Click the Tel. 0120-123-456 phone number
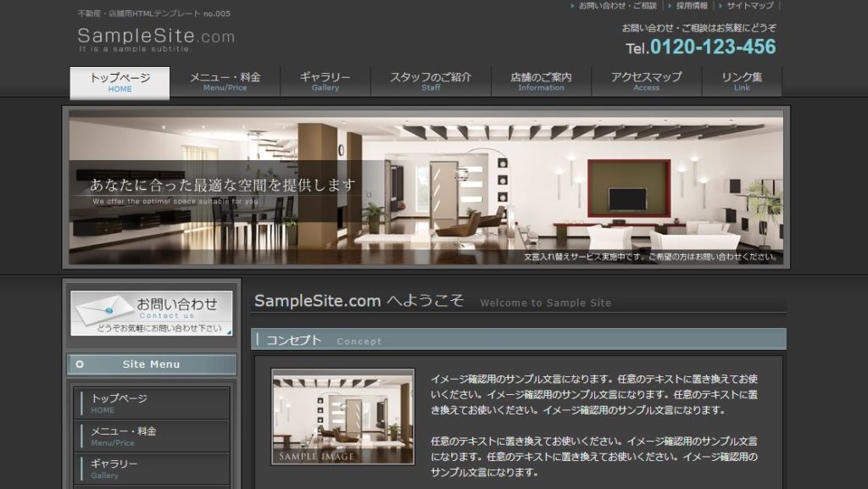This screenshot has height=489, width=868. click(701, 47)
